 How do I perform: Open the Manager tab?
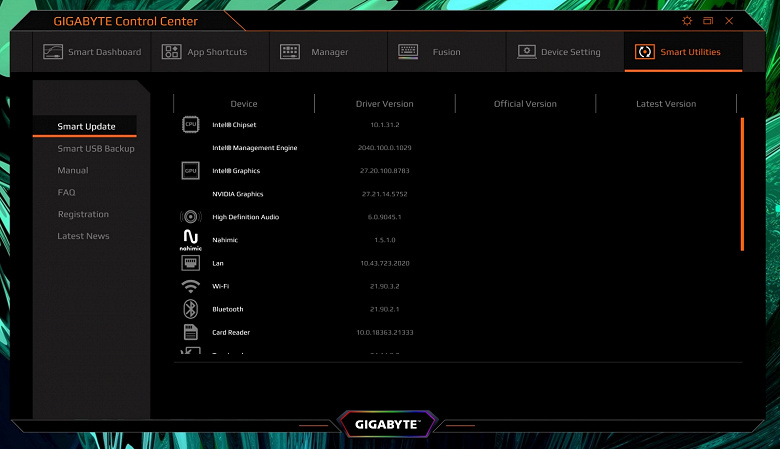tap(328, 52)
